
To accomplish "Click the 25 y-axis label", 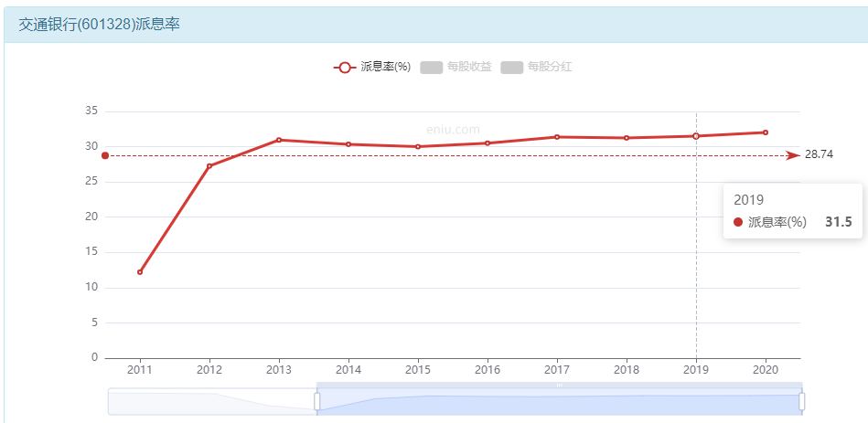I will 91,182.
